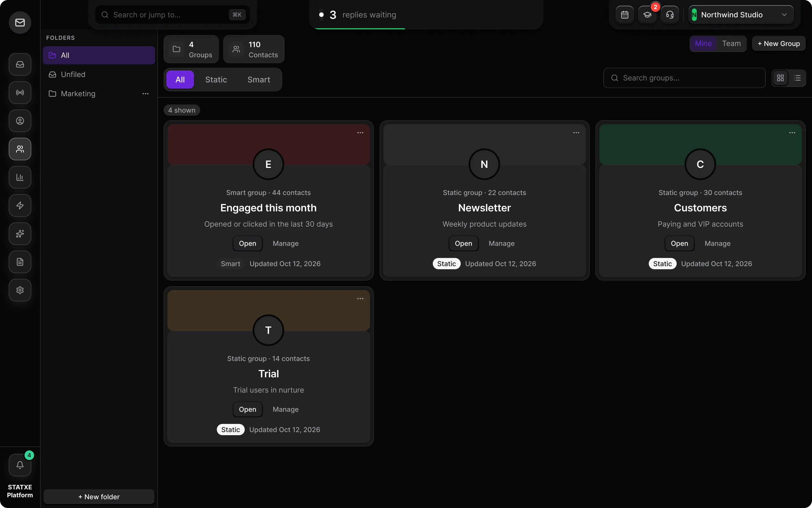
Task: Select the All folder in Folders list
Action: (x=99, y=55)
